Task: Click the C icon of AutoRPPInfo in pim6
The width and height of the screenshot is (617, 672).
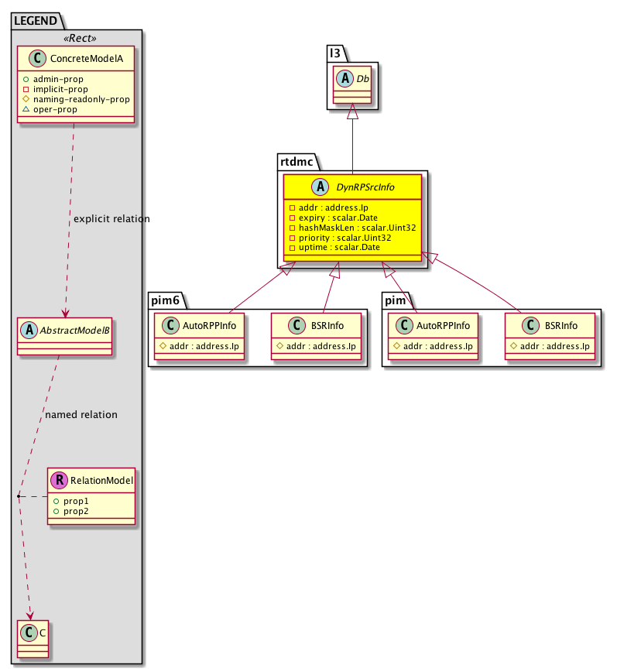Action: click(168, 325)
